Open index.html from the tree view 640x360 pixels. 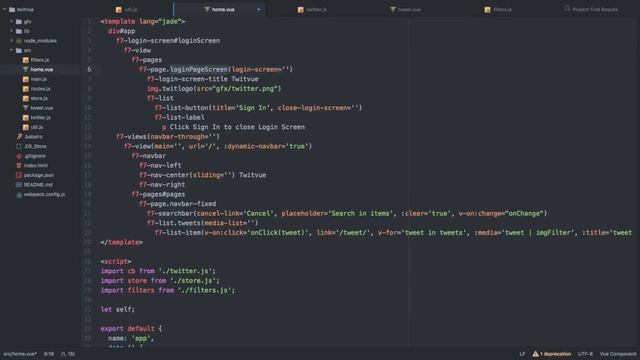click(x=36, y=165)
